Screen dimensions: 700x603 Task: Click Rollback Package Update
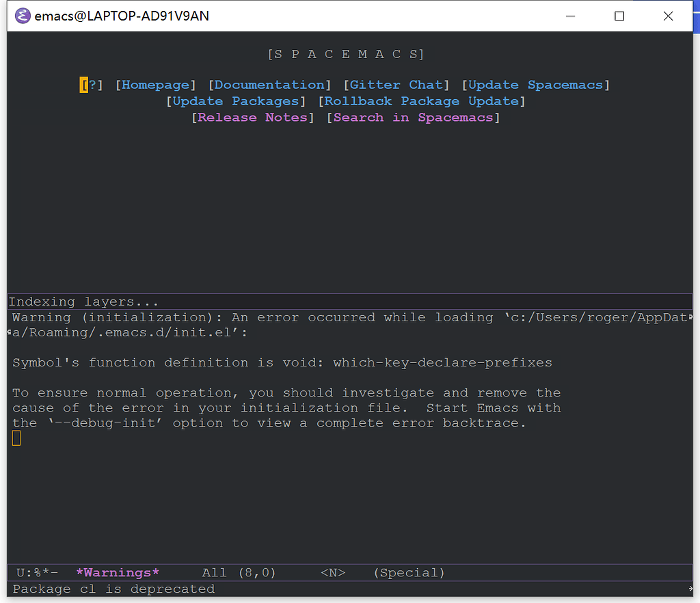[421, 100]
